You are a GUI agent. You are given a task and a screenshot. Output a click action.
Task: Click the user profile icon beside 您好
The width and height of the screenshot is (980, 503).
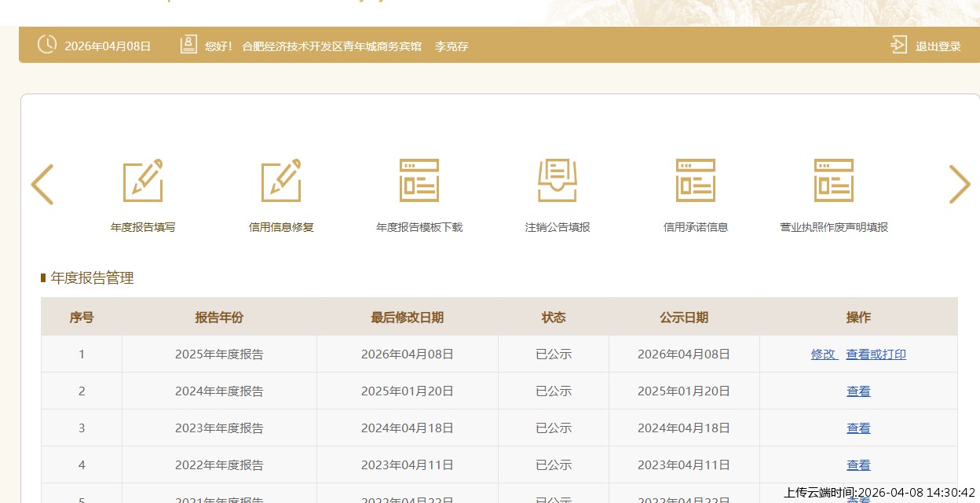click(x=188, y=45)
